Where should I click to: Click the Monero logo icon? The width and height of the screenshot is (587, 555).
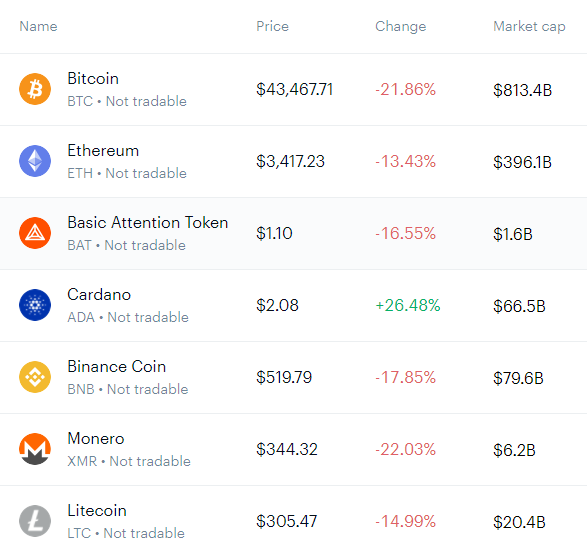35,449
